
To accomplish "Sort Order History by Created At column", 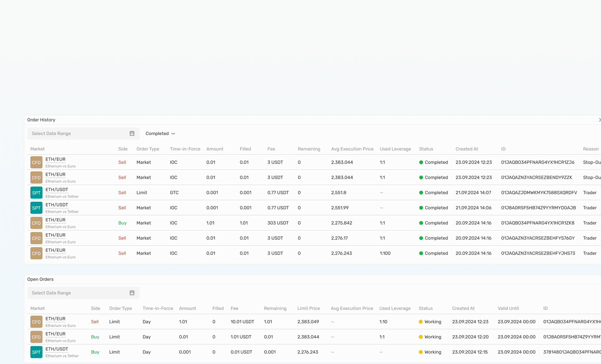I will click(x=467, y=149).
